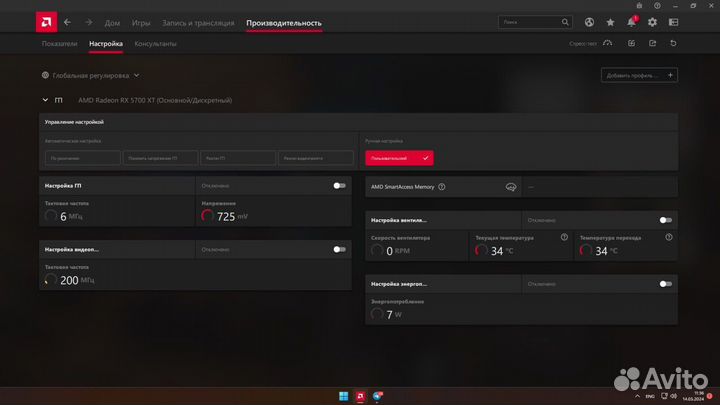Screen dimensions: 720x405
Task: Open favorites star icon
Action: click(x=610, y=22)
